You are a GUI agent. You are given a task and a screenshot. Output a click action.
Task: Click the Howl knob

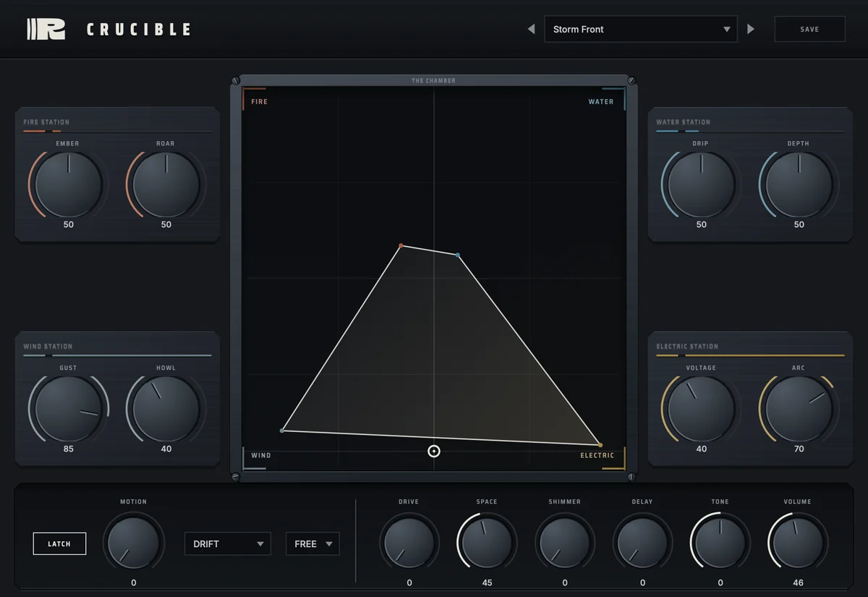[x=166, y=409]
